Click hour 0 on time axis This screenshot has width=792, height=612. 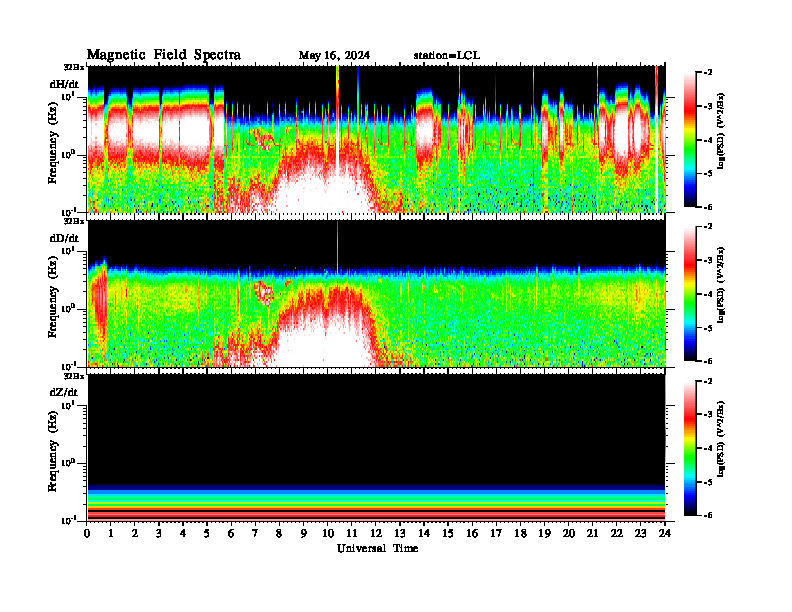pyautogui.click(x=87, y=534)
